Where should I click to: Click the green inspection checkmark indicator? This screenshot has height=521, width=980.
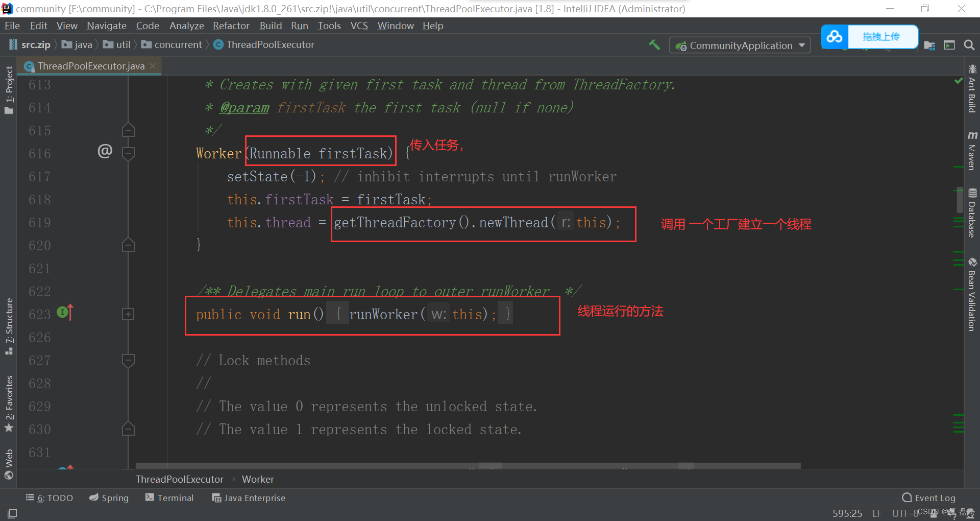[x=959, y=81]
